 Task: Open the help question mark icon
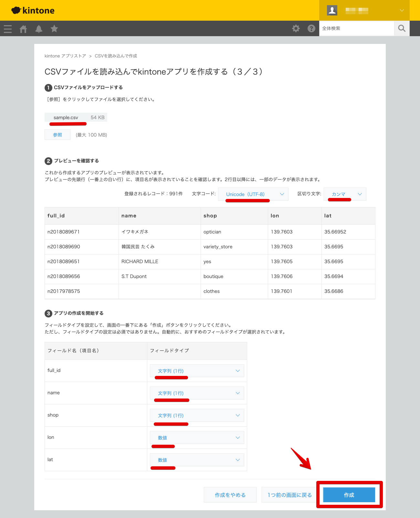(311, 28)
